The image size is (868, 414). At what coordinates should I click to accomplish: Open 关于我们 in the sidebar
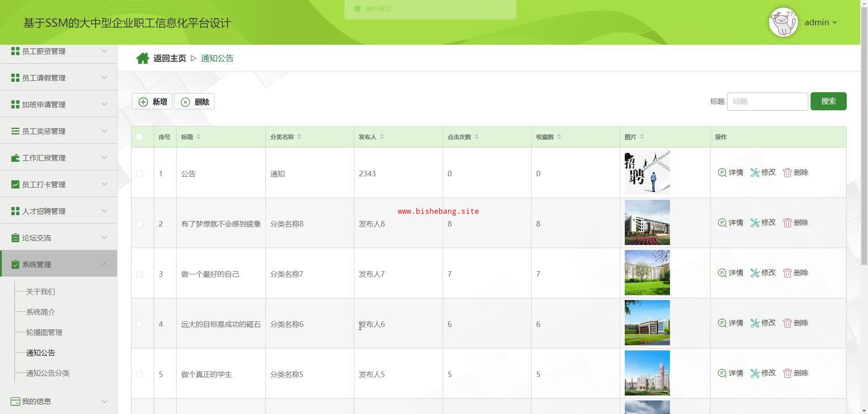point(41,292)
